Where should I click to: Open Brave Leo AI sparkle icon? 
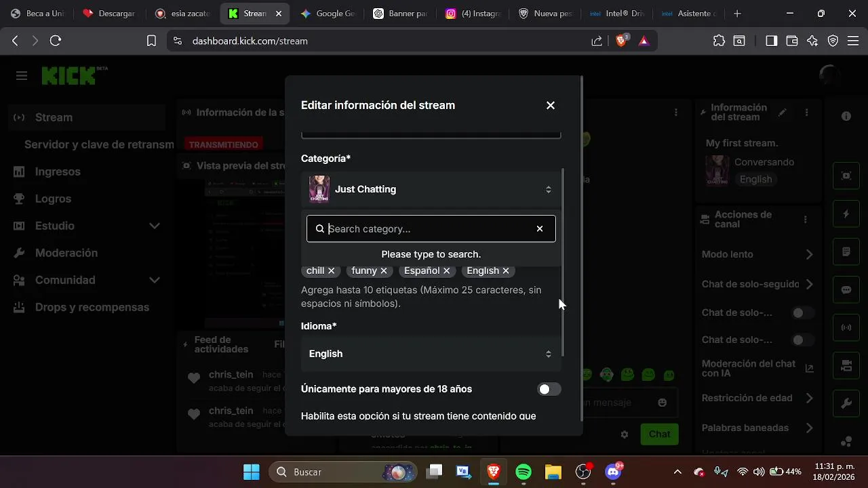(812, 41)
